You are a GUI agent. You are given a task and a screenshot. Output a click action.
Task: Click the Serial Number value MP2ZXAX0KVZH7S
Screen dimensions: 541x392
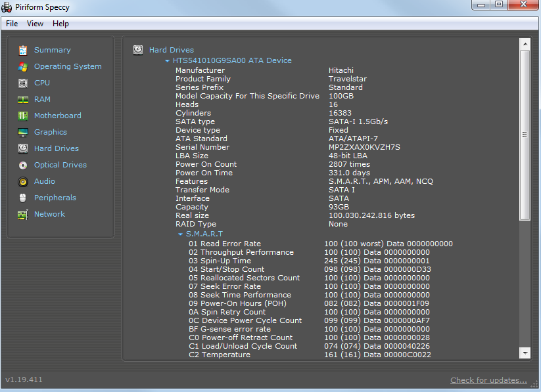pyautogui.click(x=364, y=147)
